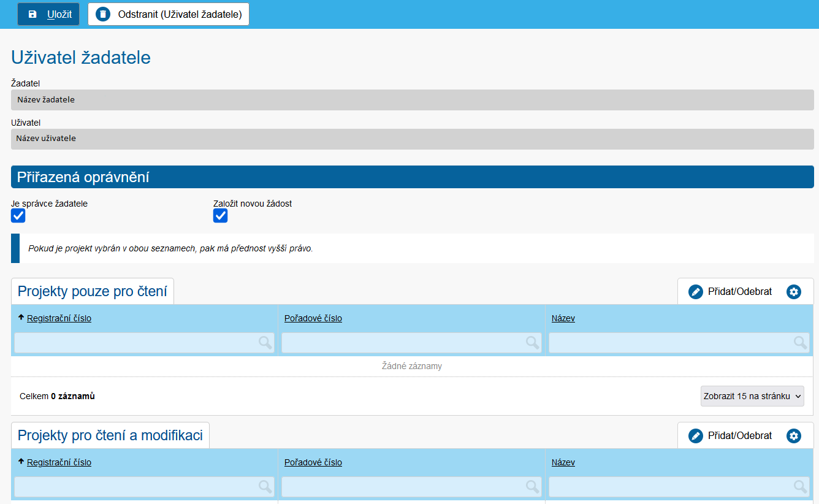Open gear settings for Projekty pro čtení a modifikaci

(x=794, y=436)
